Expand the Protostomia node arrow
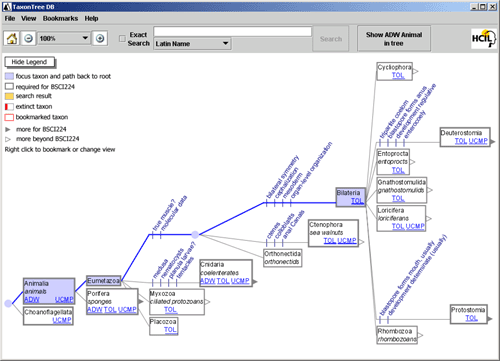 [490, 319]
